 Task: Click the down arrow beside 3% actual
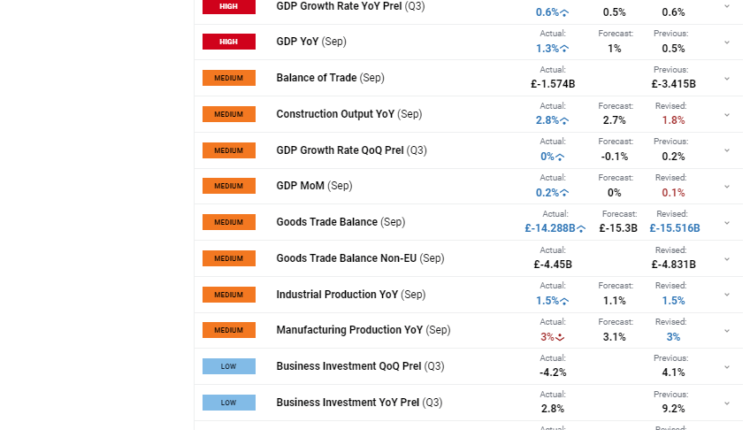(560, 337)
